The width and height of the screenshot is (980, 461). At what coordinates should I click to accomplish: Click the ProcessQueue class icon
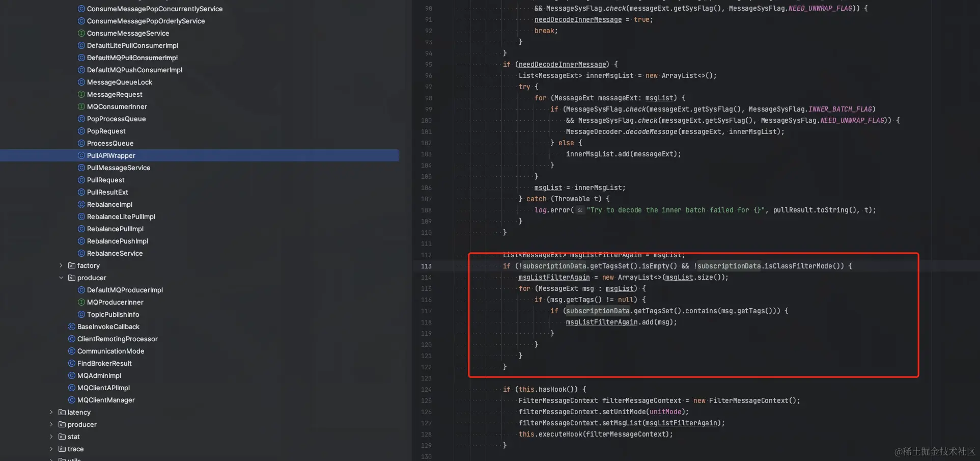81,143
